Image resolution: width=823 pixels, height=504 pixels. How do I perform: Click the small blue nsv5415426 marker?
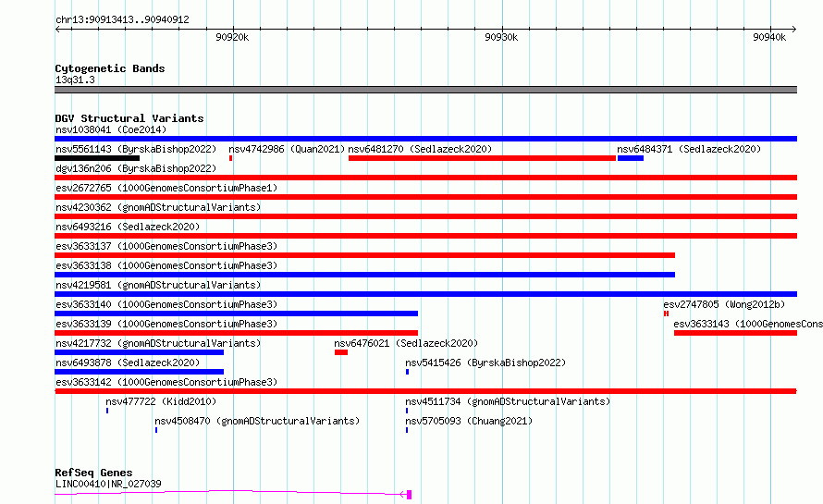tap(407, 372)
